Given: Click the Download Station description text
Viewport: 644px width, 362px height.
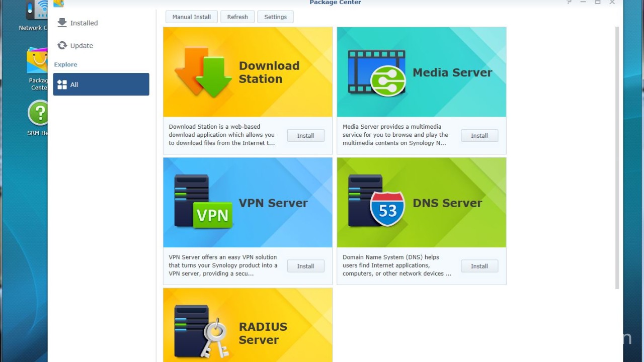Looking at the screenshot, I should 222,135.
